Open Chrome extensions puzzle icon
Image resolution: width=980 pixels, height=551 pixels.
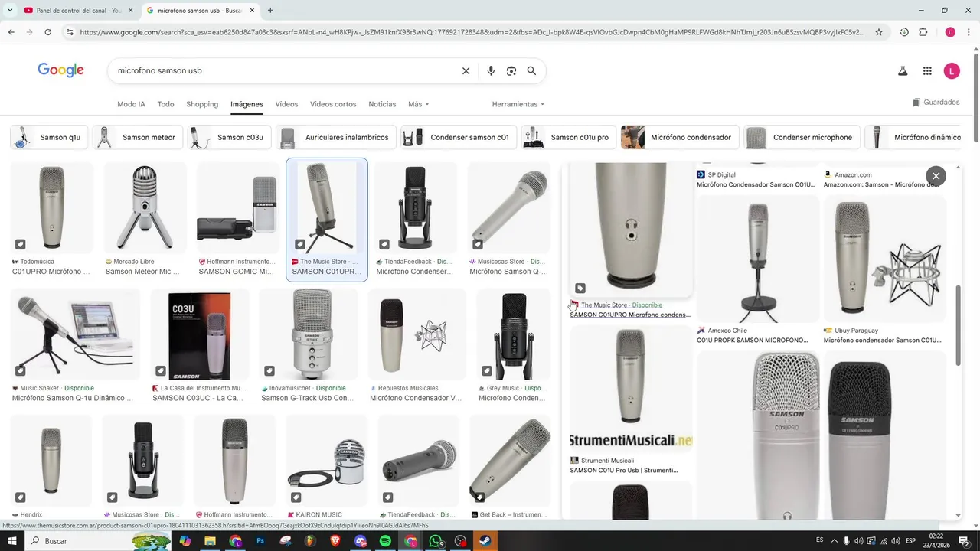[x=923, y=32]
